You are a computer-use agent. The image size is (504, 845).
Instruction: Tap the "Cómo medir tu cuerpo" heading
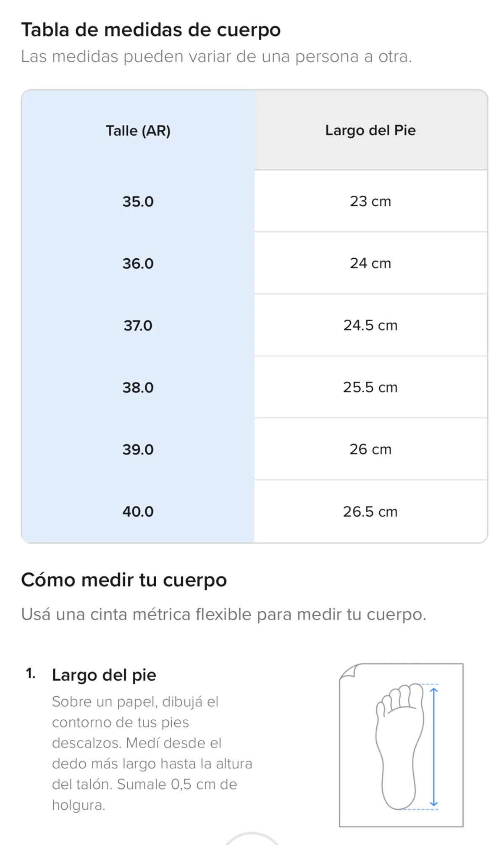coord(124,580)
